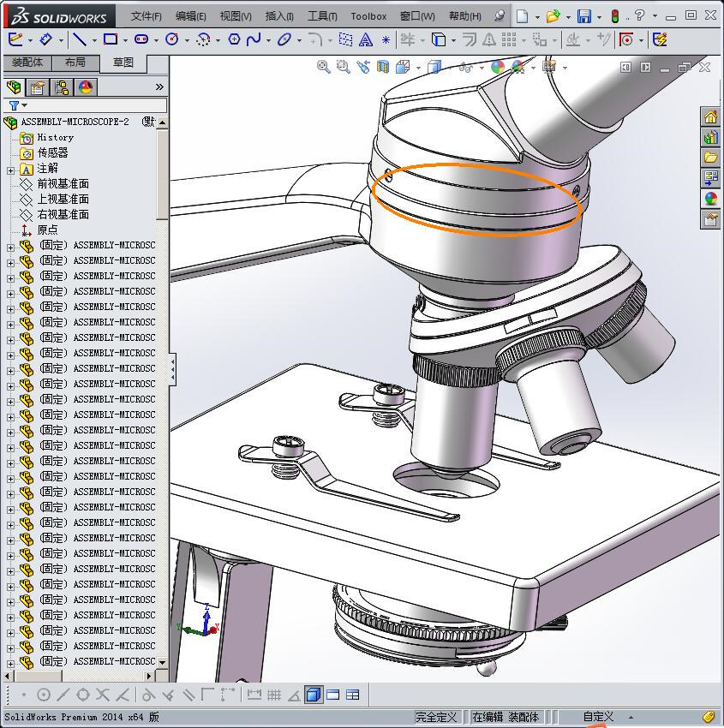Open the dropdown arrow beside the rectangle tool
This screenshot has height=728, width=724.
click(125, 39)
